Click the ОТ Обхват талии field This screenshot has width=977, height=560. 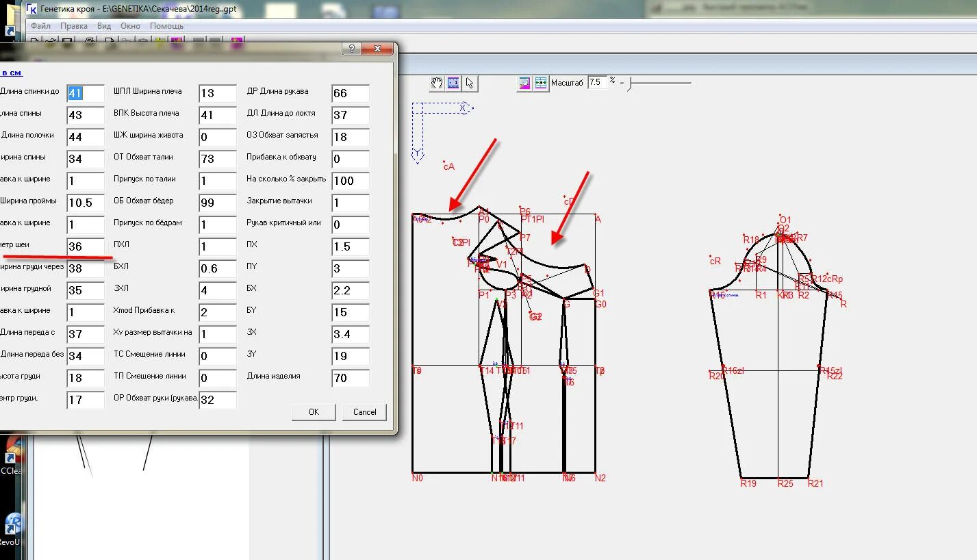pos(218,159)
